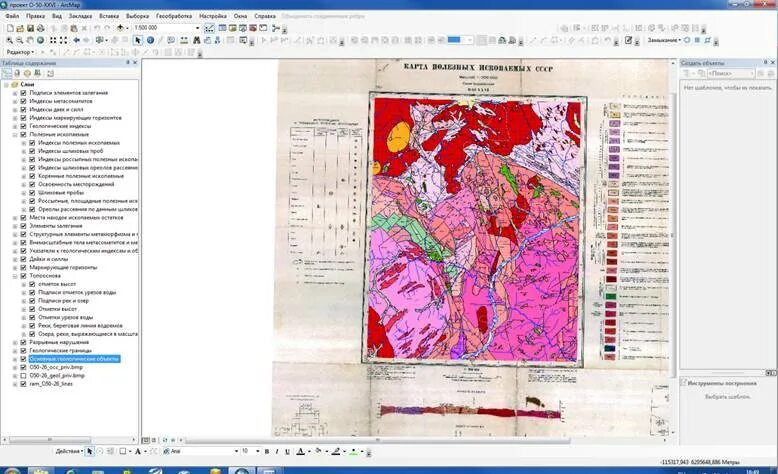Go back to previous extent arrow
This screenshot has width=778, height=474.
click(x=76, y=40)
